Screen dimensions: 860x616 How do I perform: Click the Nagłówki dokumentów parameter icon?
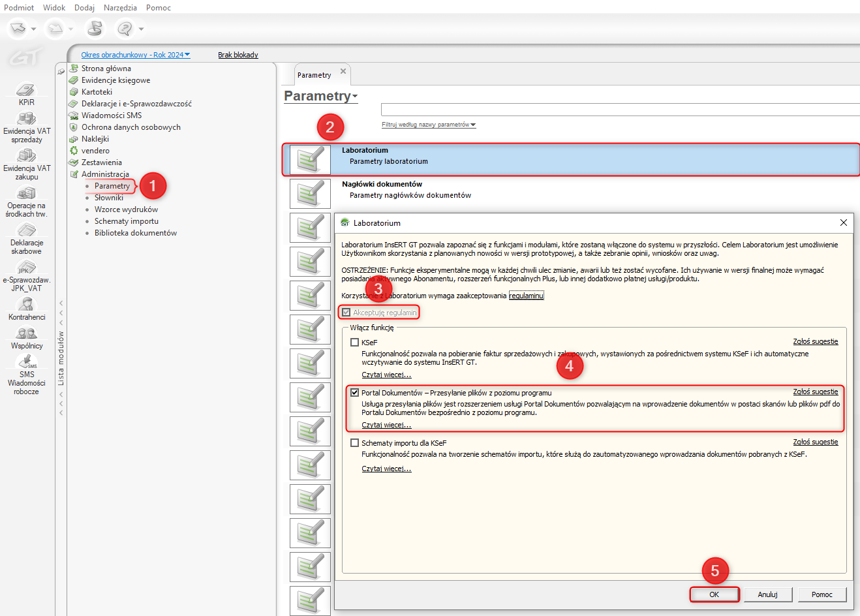point(310,193)
